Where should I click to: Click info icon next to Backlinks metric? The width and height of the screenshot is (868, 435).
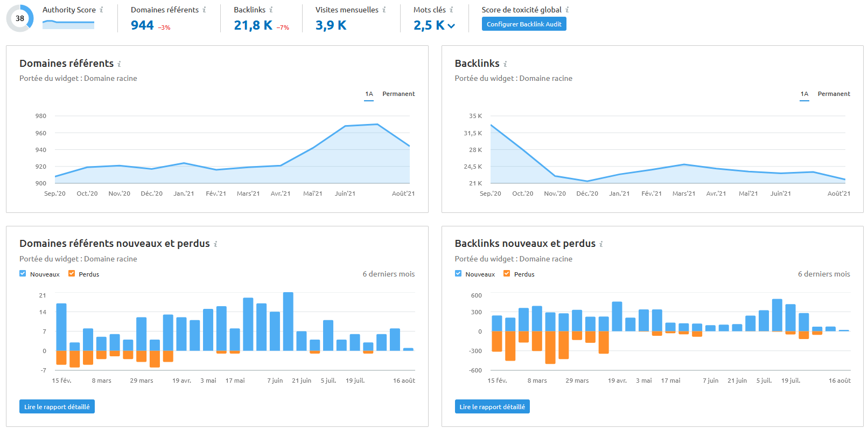[271, 10]
